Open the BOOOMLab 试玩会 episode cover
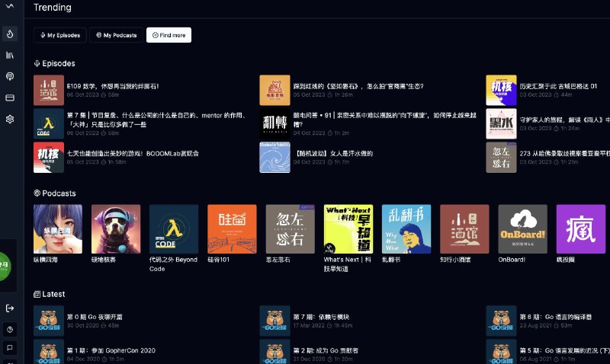Viewport: 610px width, 364px height. 49,158
